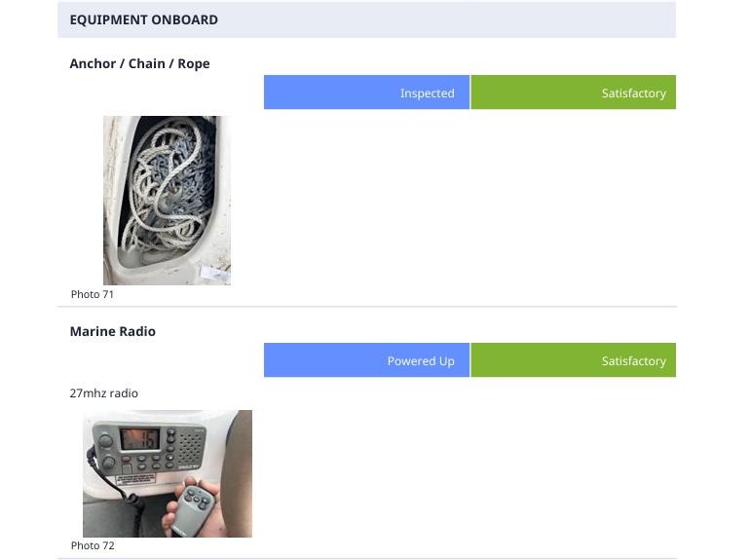Click the radio's digital display in photo

pyautogui.click(x=139, y=439)
